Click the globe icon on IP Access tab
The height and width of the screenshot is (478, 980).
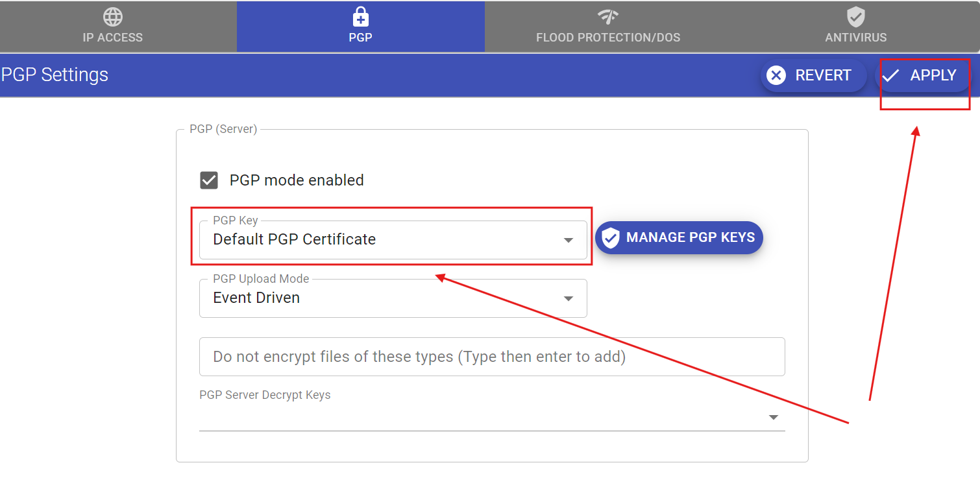pyautogui.click(x=112, y=17)
